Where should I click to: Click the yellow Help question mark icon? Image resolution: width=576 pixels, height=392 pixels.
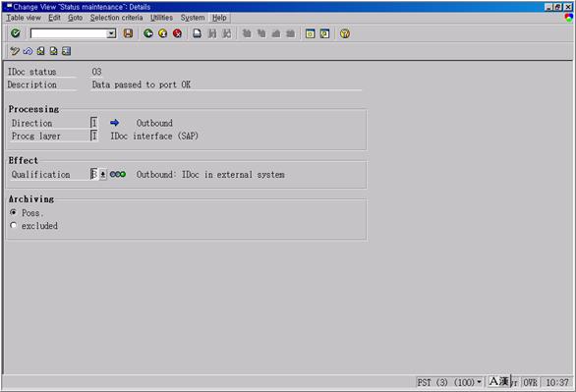(x=345, y=33)
